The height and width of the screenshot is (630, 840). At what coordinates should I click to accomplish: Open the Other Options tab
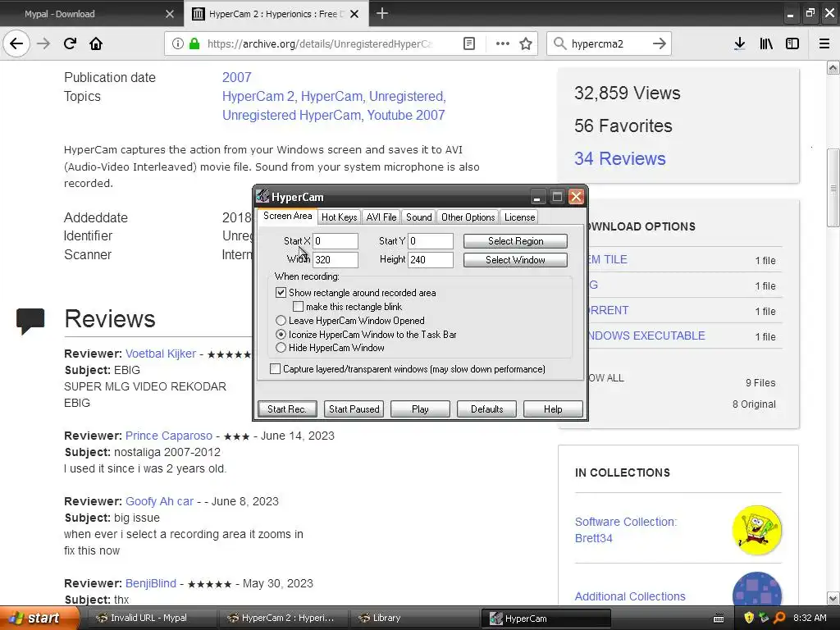pos(468,217)
